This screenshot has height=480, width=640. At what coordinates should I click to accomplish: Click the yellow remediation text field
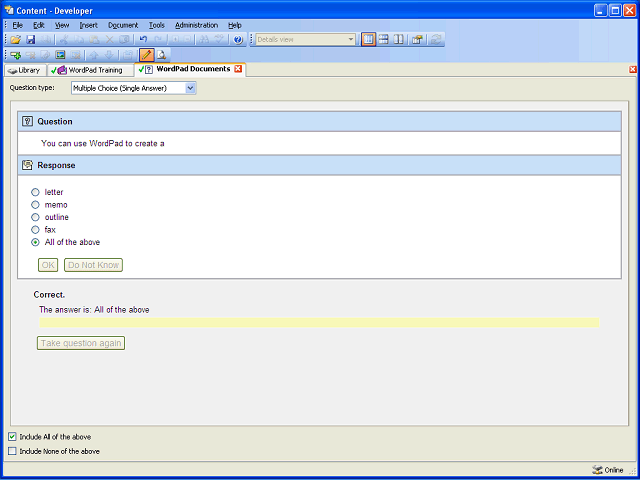[319, 323]
